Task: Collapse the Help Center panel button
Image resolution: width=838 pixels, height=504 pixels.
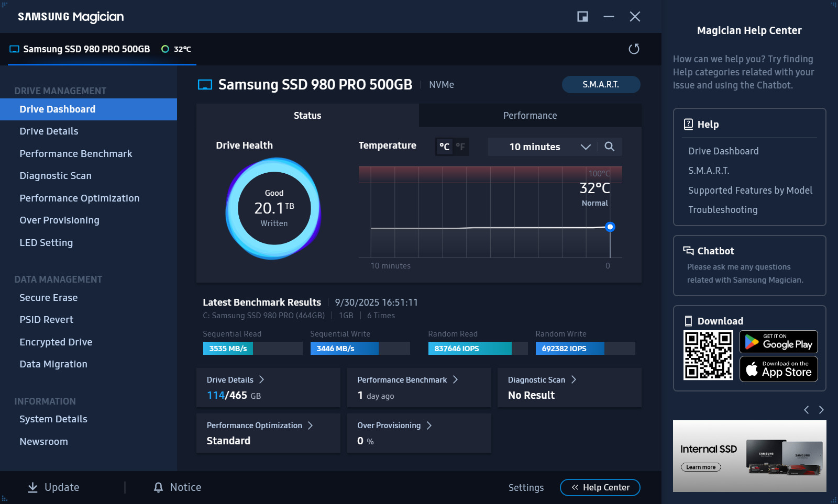Action: coord(600,487)
